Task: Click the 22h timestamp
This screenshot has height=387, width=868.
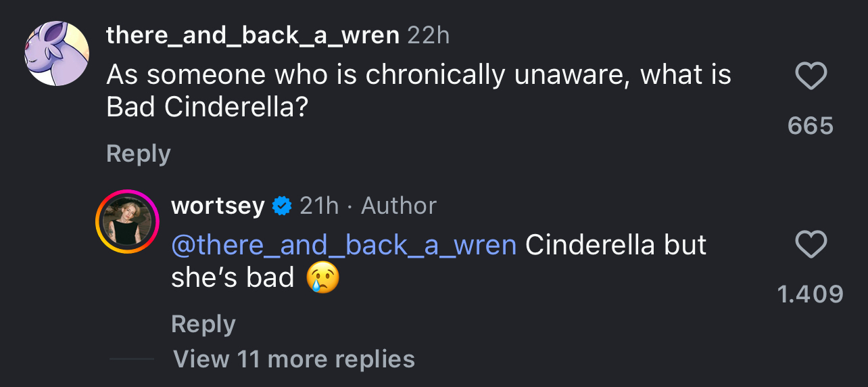Action: click(428, 35)
